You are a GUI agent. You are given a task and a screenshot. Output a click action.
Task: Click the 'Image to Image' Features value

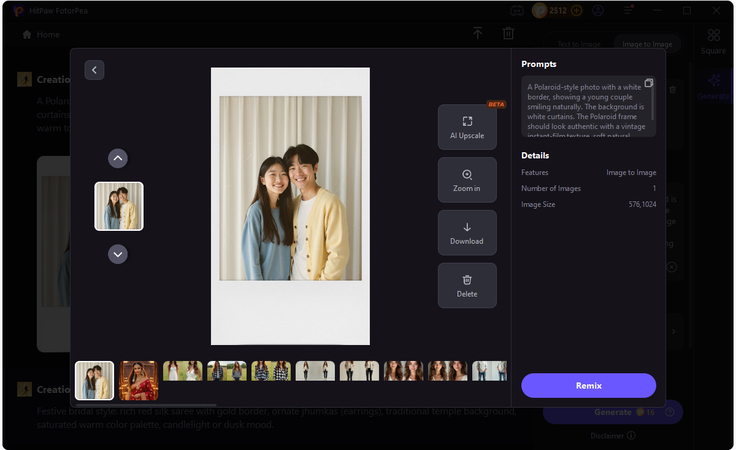(631, 173)
